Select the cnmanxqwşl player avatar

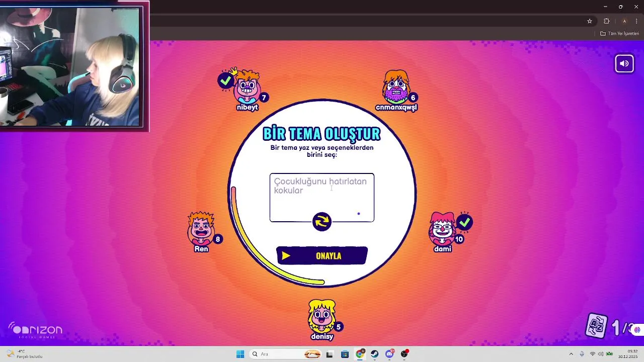[396, 86]
